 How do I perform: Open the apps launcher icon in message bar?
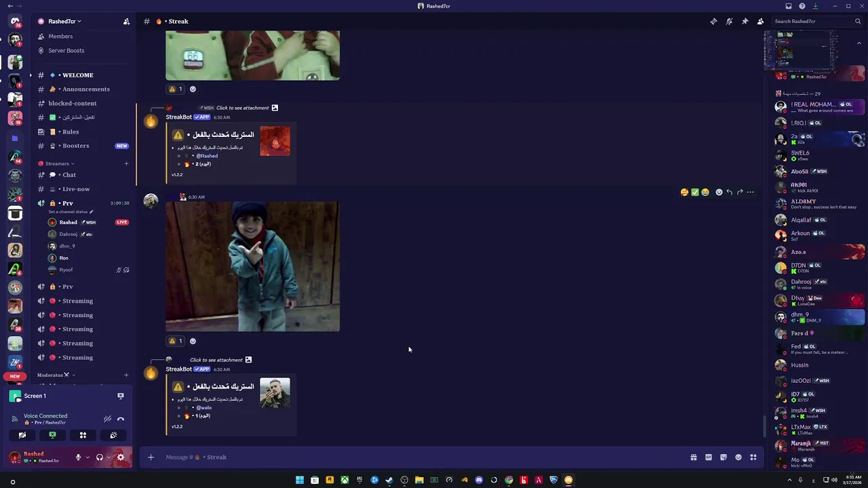753,457
